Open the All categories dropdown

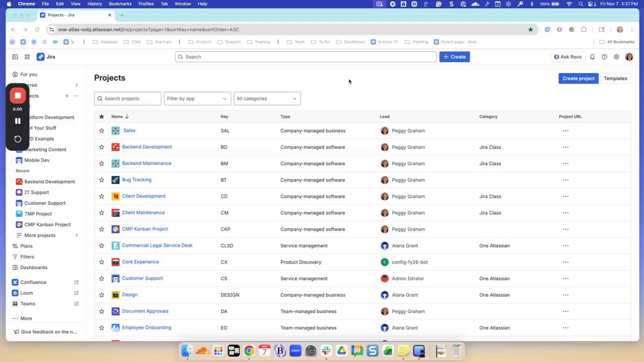[x=267, y=99]
